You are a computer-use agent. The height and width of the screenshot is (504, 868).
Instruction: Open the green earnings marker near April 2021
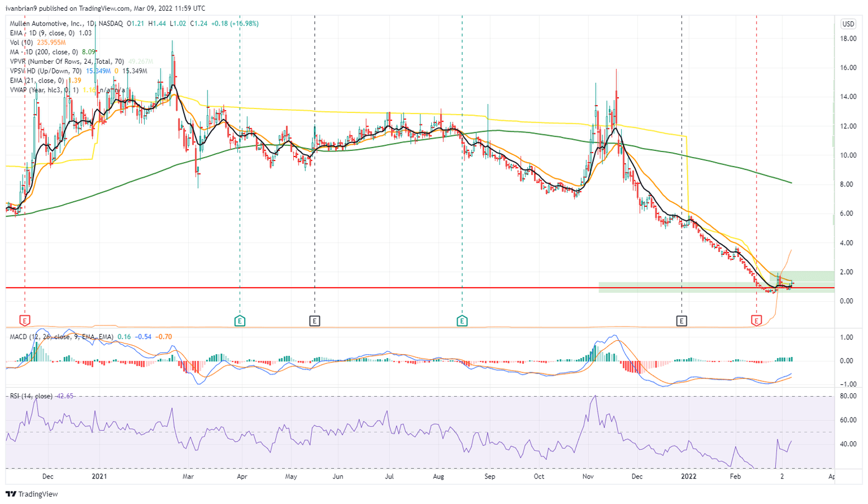240,321
